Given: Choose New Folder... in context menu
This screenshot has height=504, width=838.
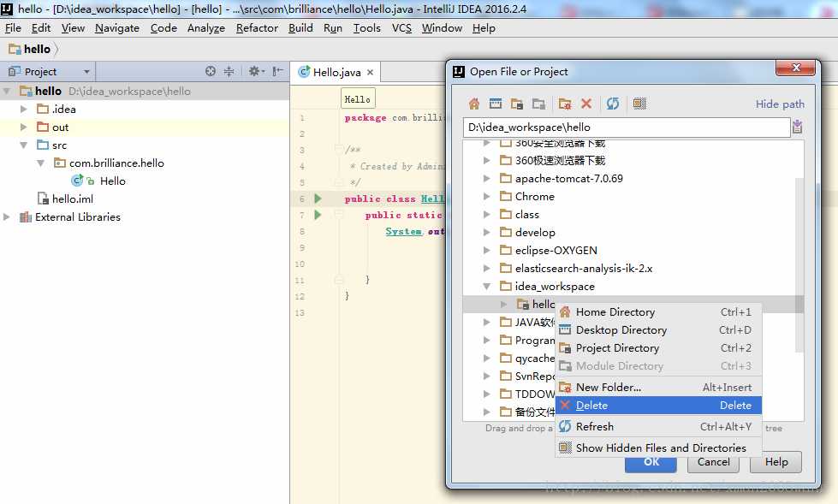Looking at the screenshot, I should 658,387.
